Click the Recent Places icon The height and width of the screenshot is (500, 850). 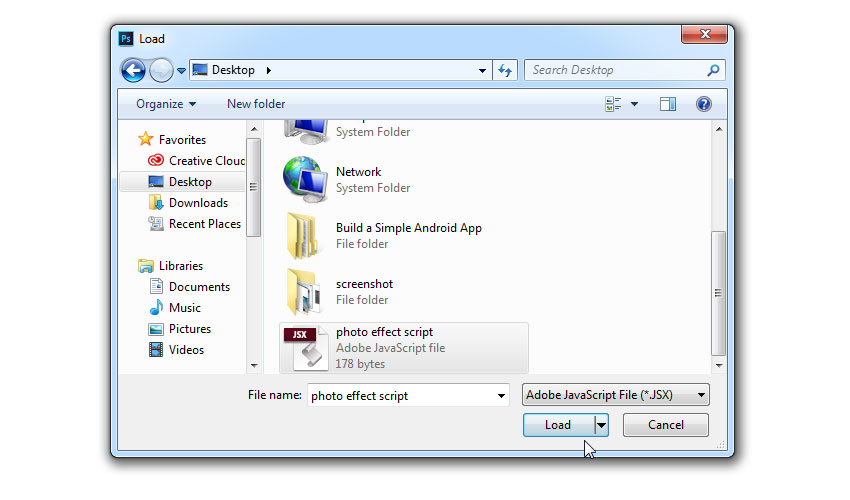156,223
